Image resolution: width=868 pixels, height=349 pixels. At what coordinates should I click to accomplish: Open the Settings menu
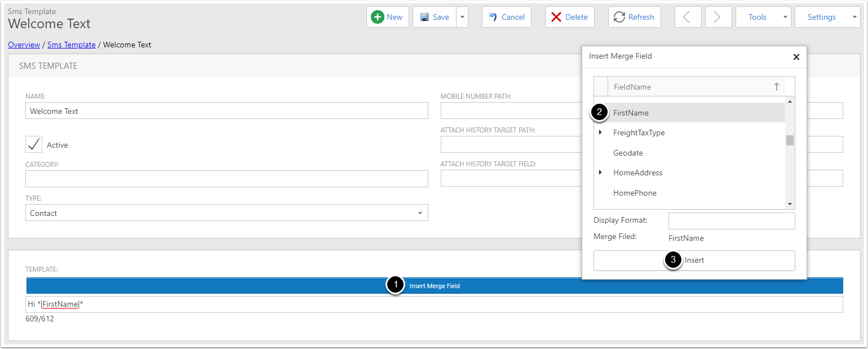coord(827,17)
